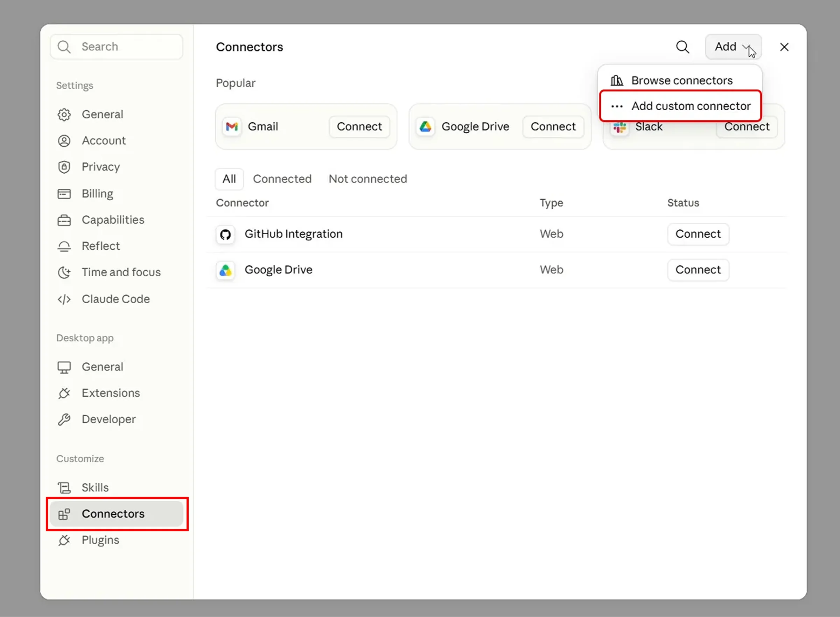The height and width of the screenshot is (617, 840).
Task: Click the Reflect icon in sidebar
Action: coord(64,246)
